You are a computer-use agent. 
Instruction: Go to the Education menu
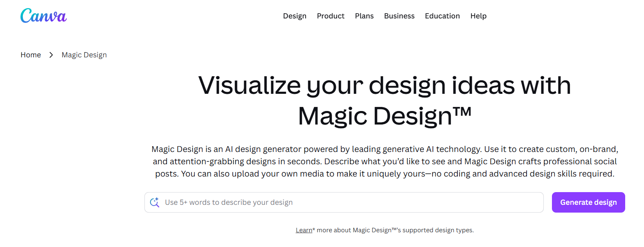point(442,16)
